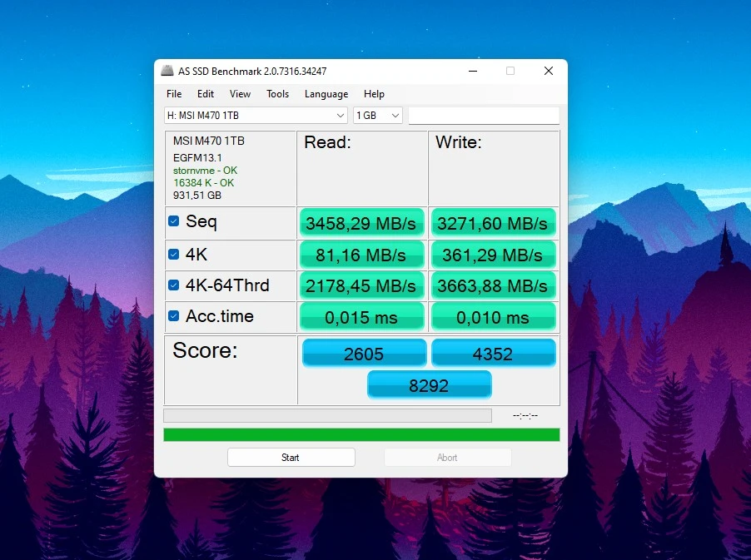Open the Edit menu
The width and height of the screenshot is (751, 560).
point(205,94)
